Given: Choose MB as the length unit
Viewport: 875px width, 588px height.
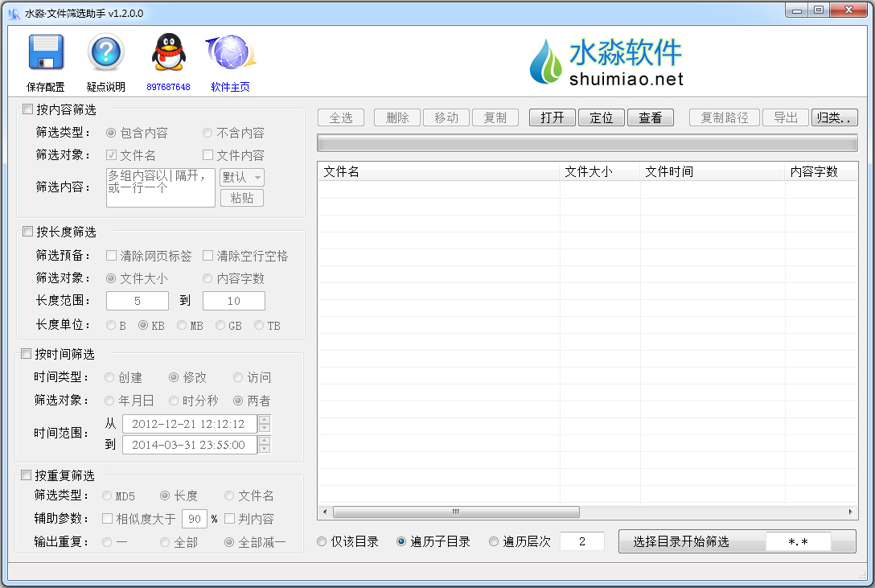Looking at the screenshot, I should pos(183,325).
